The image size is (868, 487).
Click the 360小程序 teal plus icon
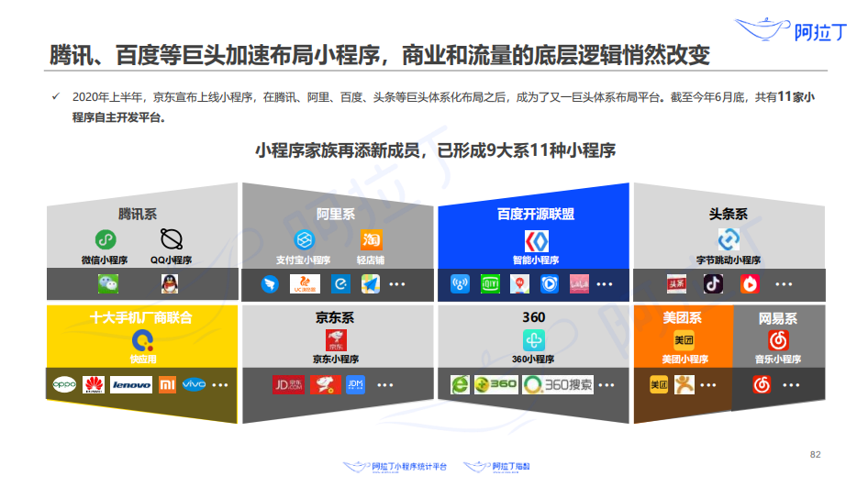pos(534,340)
